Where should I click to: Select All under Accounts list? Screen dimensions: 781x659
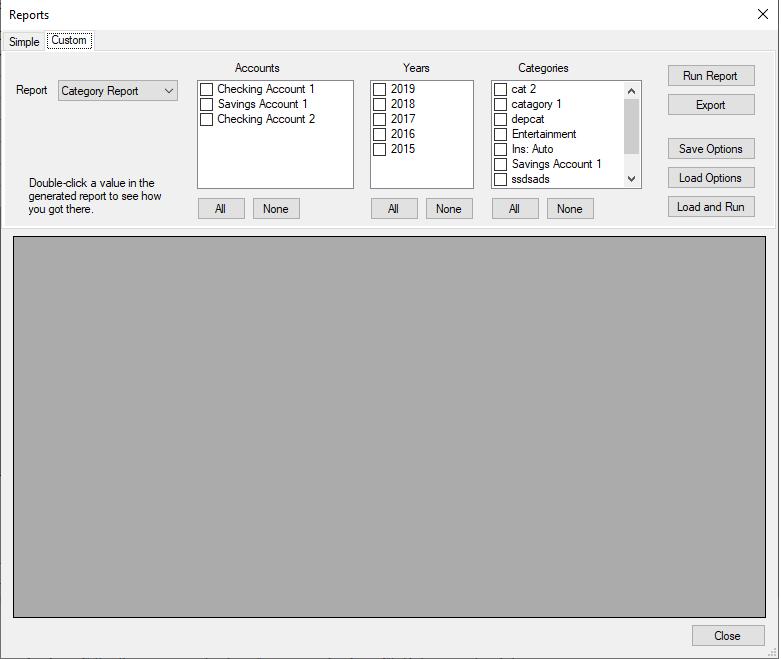(220, 209)
